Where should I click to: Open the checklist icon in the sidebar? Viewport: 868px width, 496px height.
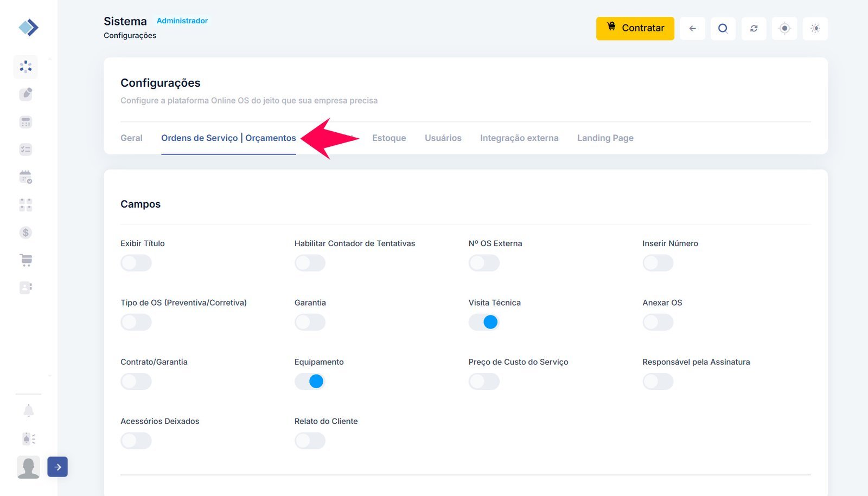pos(25,149)
